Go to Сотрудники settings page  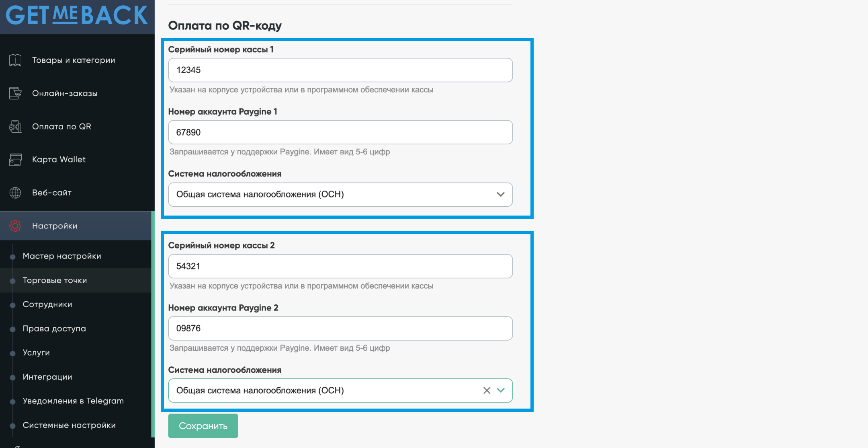point(47,304)
